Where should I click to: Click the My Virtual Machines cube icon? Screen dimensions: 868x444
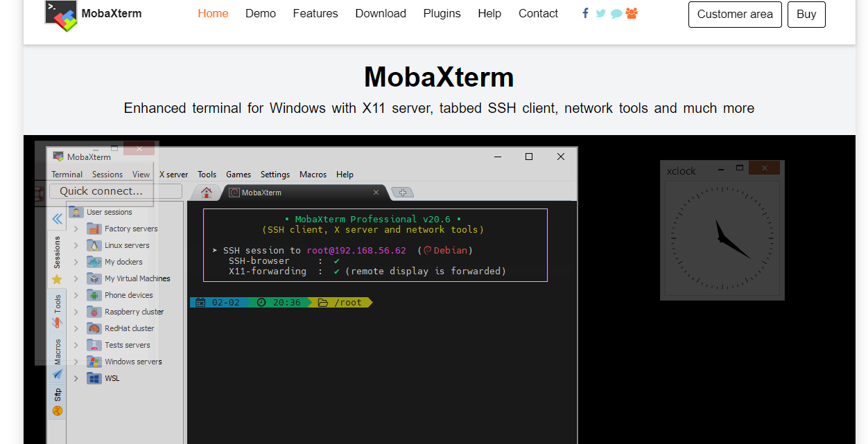pyautogui.click(x=94, y=278)
